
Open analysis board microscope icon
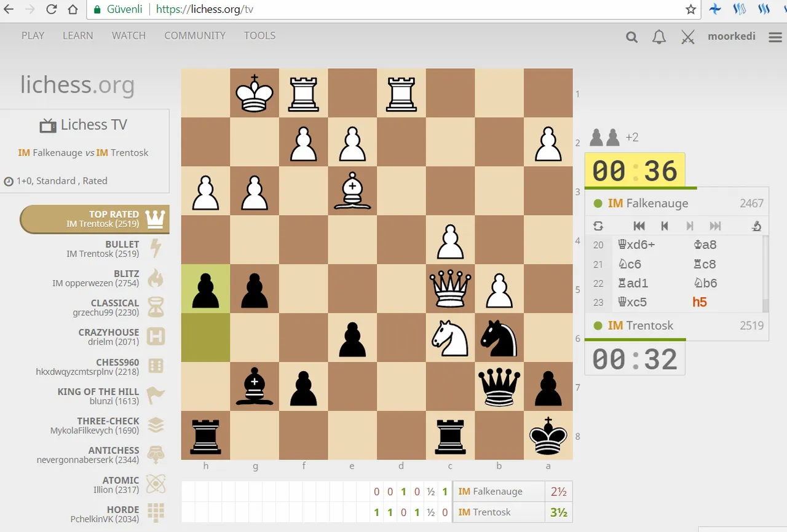[757, 225]
